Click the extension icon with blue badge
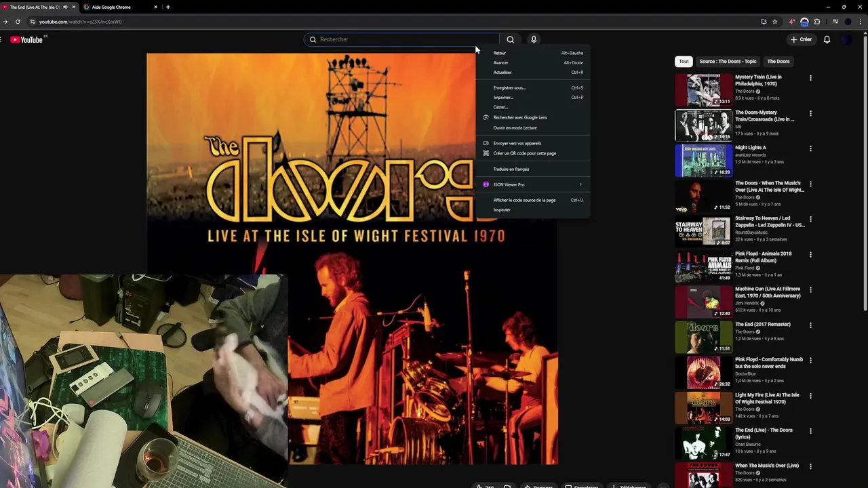This screenshot has height=488, width=868. (x=804, y=22)
